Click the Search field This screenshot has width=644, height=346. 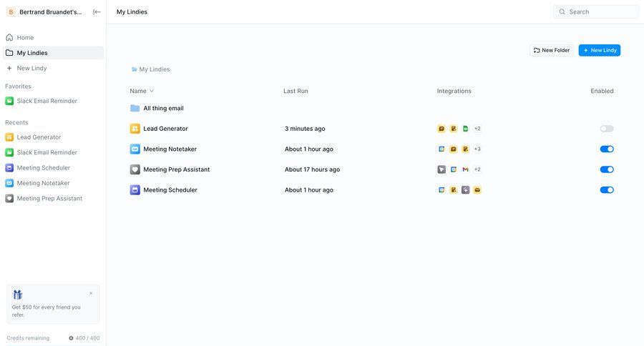pyautogui.click(x=596, y=12)
